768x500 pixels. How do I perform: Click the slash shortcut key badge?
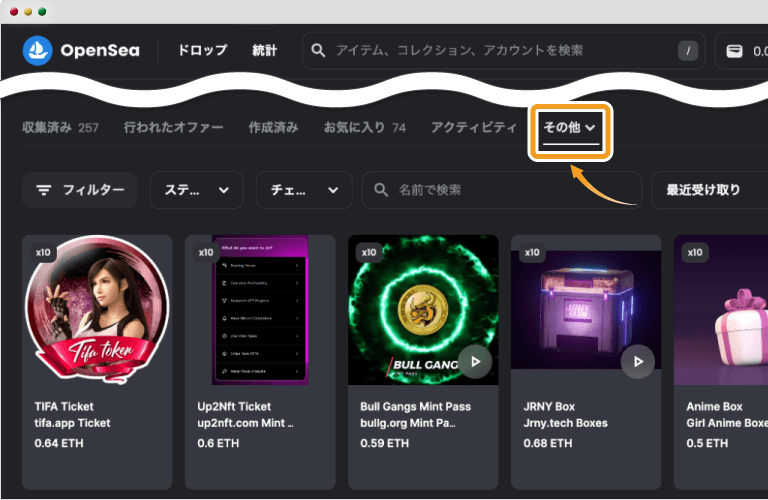pos(688,50)
